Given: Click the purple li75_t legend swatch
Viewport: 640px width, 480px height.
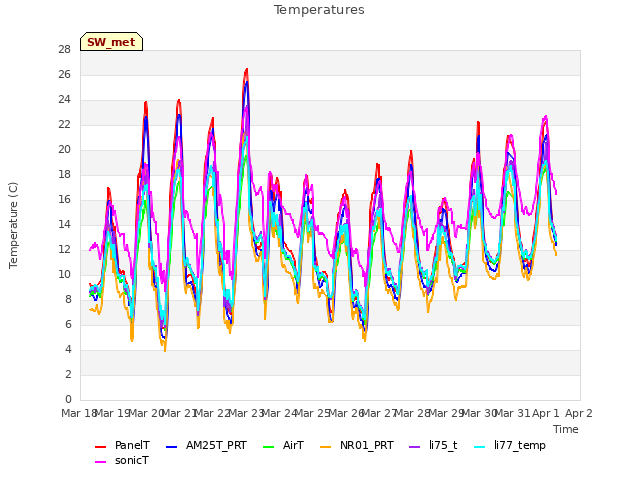Looking at the screenshot, I should pyautogui.click(x=415, y=447).
